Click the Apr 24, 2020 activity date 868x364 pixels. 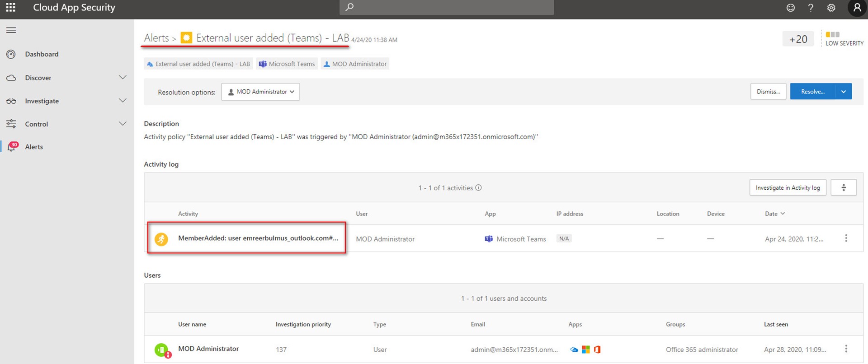click(794, 239)
